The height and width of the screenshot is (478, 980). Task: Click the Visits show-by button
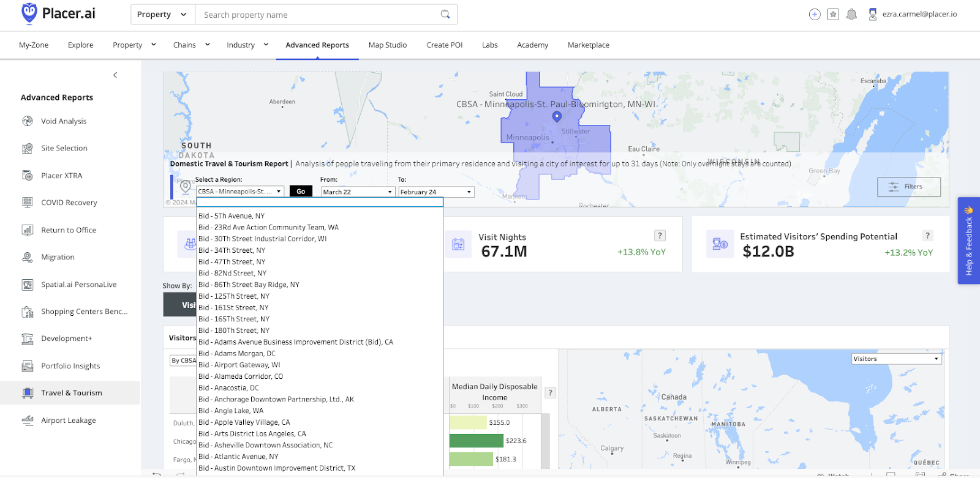point(180,305)
